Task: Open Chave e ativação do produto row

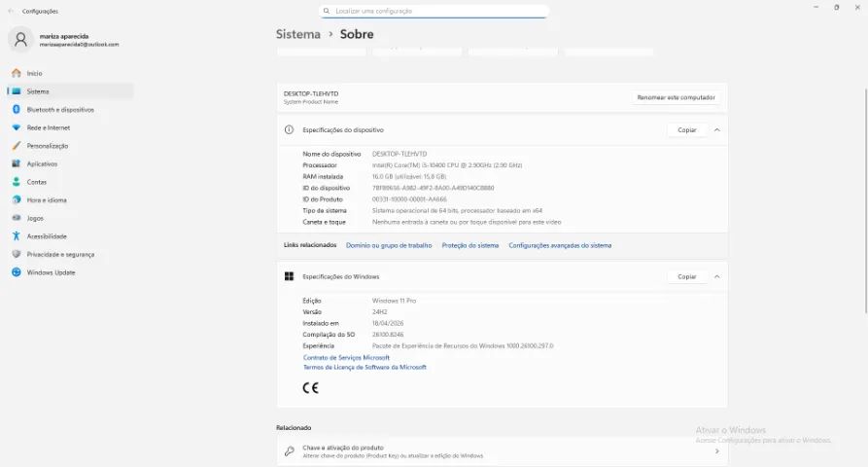Action: click(503, 451)
